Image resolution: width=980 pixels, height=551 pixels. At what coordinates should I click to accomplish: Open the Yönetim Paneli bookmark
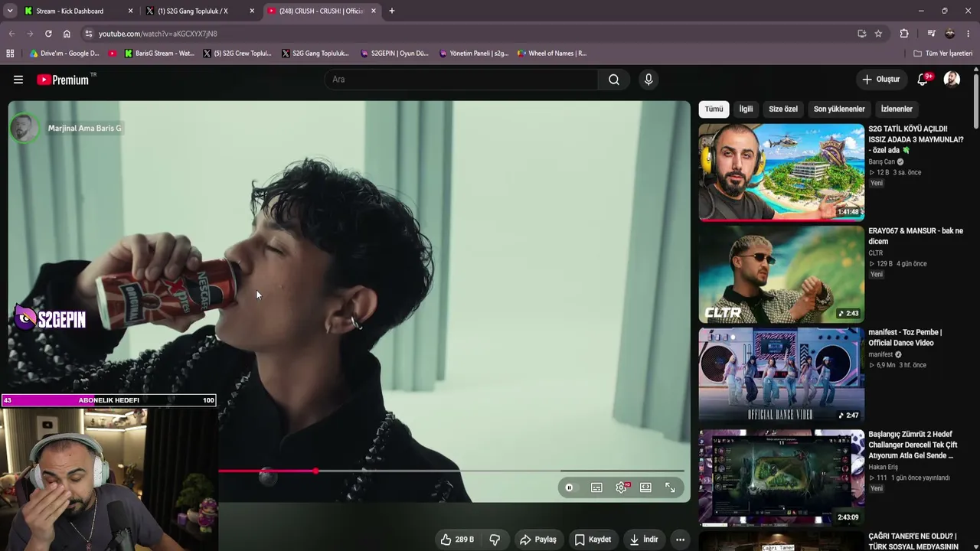point(474,54)
